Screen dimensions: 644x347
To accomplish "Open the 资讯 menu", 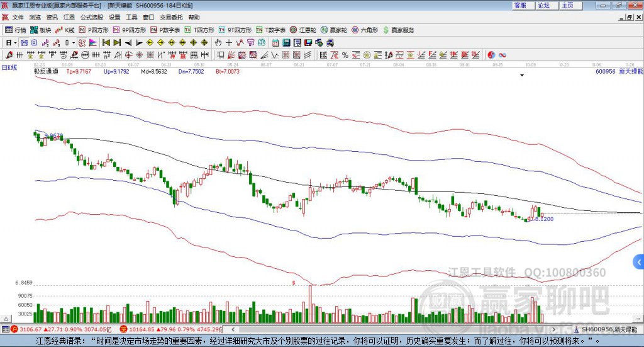I will [x=52, y=17].
